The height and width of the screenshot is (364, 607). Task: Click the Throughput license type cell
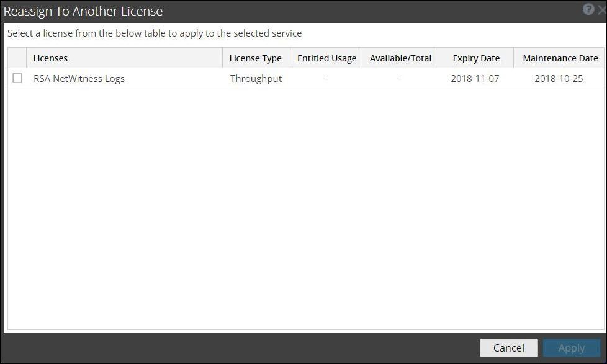click(256, 79)
